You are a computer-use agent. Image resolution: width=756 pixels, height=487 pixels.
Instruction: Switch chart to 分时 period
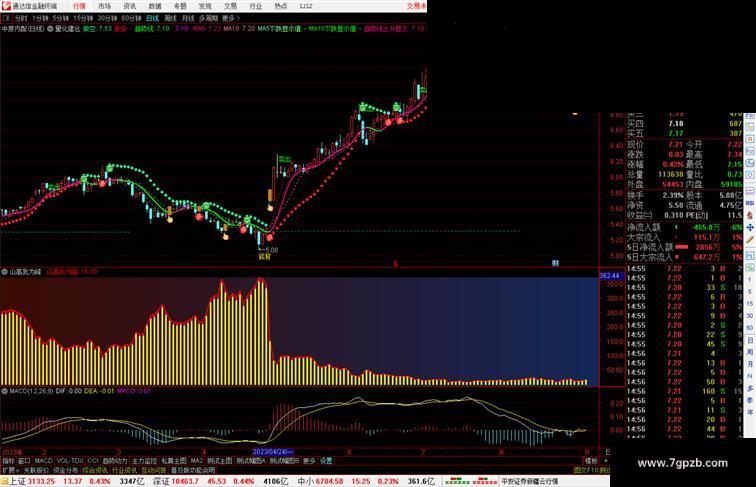(x=21, y=18)
